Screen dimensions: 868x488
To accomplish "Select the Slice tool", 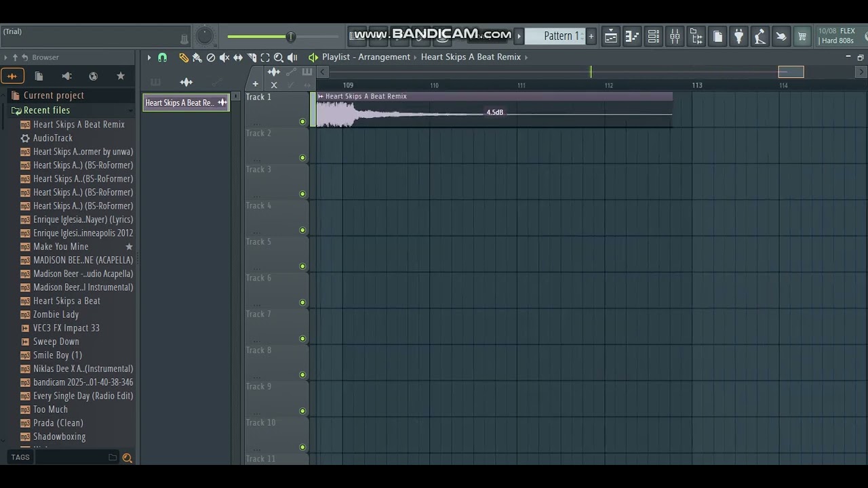I will pos(252,58).
